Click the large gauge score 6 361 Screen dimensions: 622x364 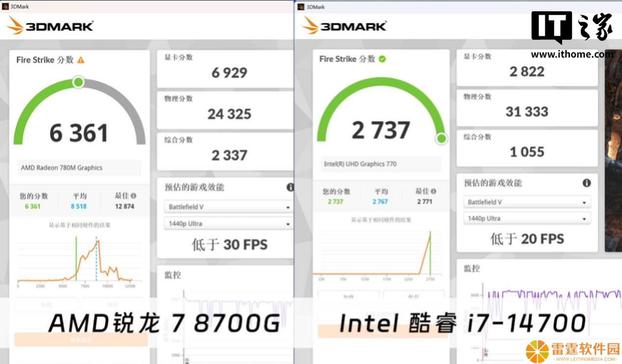point(78,133)
